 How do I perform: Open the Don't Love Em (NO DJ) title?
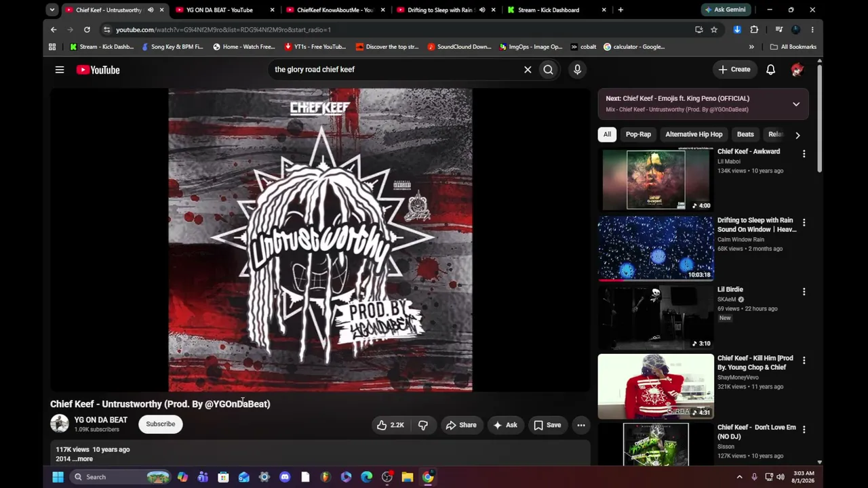(x=757, y=432)
